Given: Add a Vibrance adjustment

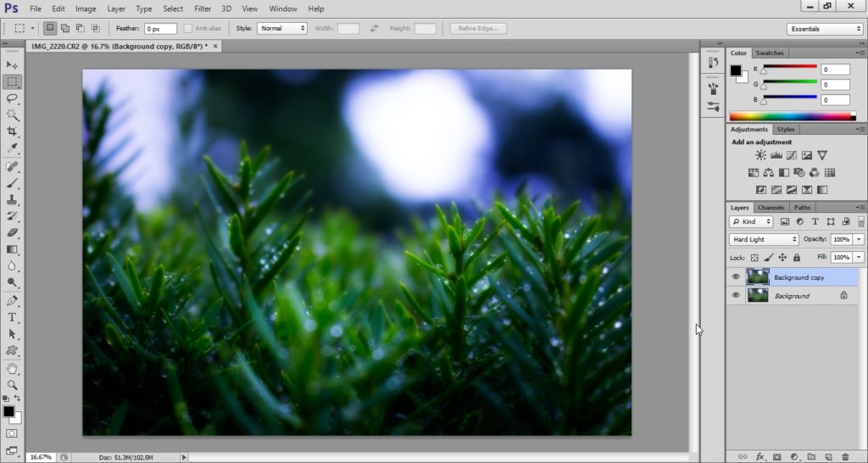Looking at the screenshot, I should (x=822, y=156).
